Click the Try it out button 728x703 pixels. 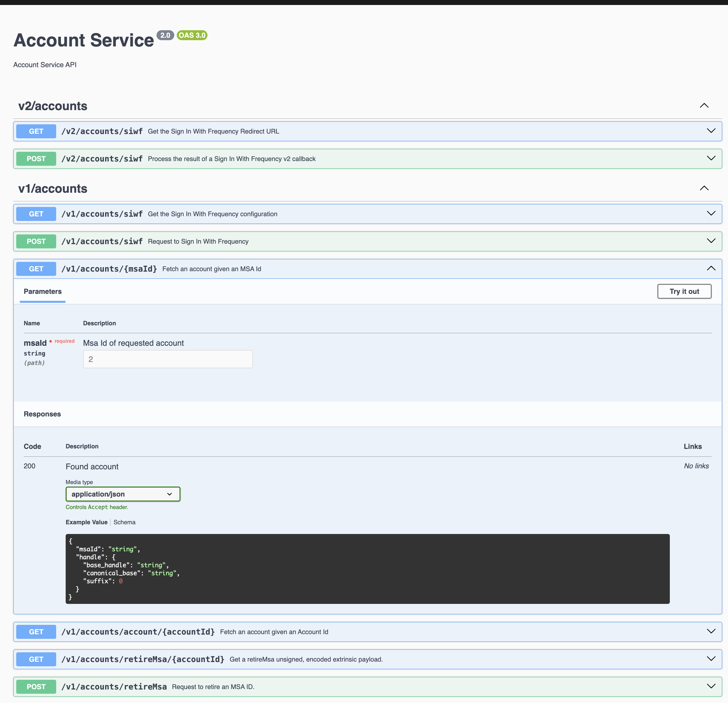pyautogui.click(x=684, y=291)
